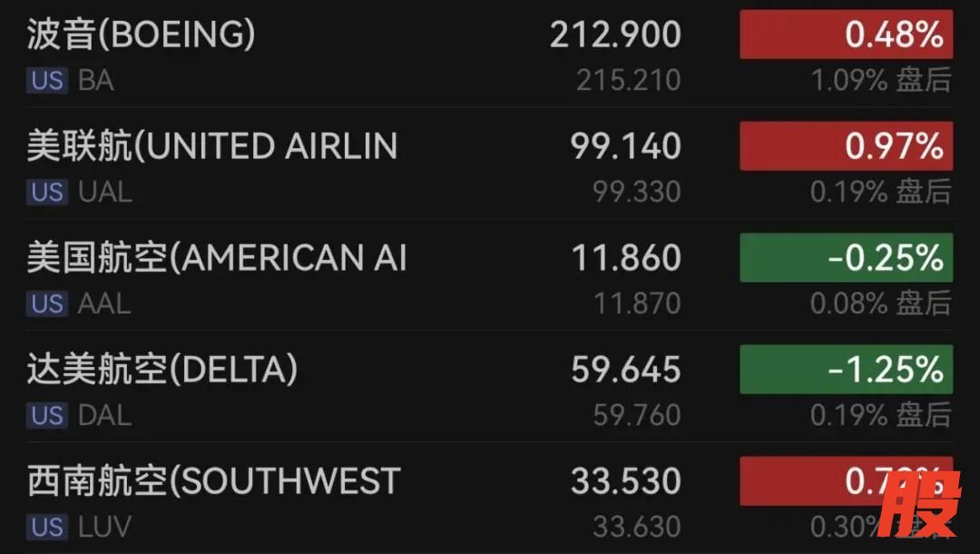Click American Airlines' 0.08% 盘后 after-hours change
Viewport: 980px width, 554px height.
click(x=880, y=304)
